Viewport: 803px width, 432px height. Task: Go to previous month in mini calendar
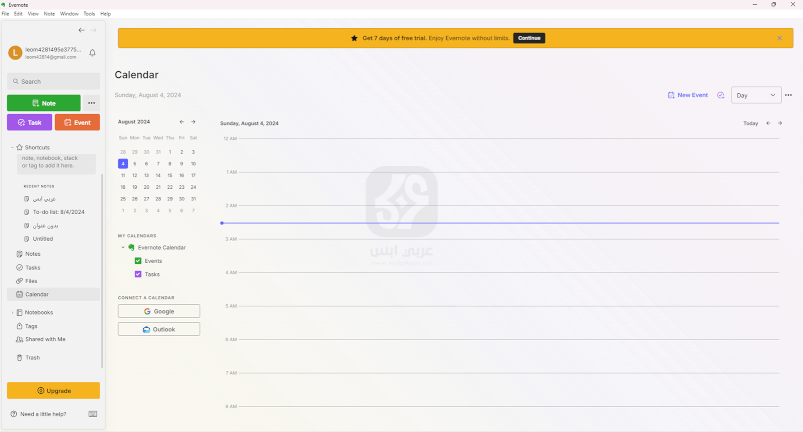(181, 122)
